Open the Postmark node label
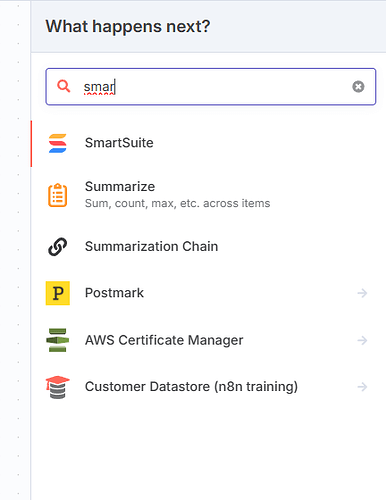The image size is (386, 500). point(114,293)
